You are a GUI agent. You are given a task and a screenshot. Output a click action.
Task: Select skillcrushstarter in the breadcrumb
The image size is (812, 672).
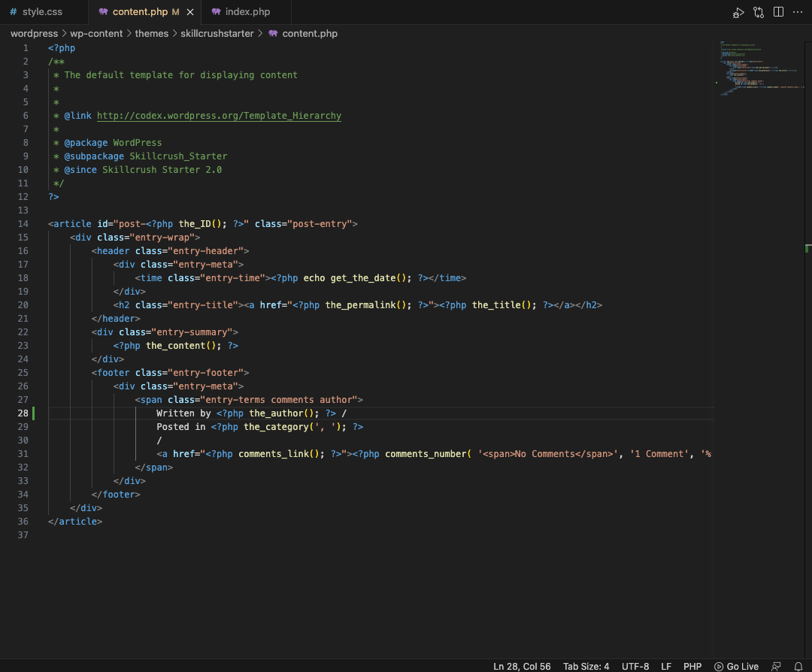tap(217, 33)
